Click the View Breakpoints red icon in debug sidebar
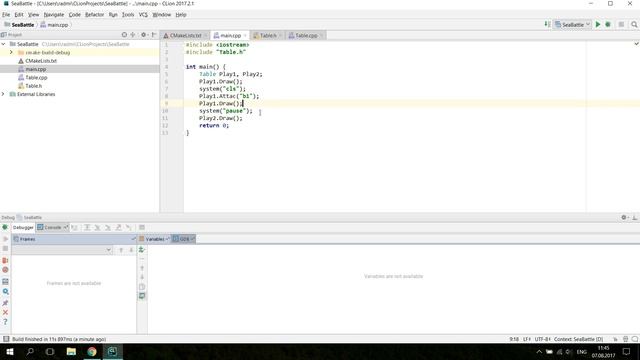This screenshot has height=360, width=640. tap(5, 260)
